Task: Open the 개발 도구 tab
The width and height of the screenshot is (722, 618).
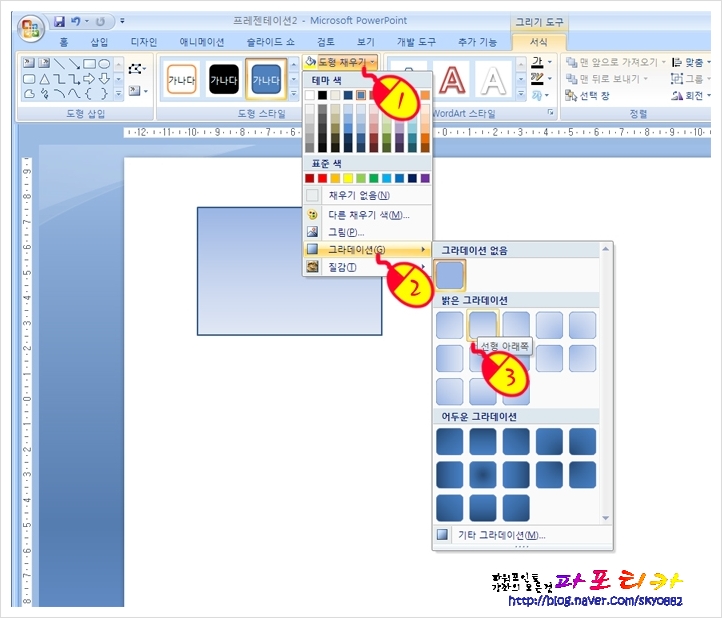Action: tap(416, 42)
